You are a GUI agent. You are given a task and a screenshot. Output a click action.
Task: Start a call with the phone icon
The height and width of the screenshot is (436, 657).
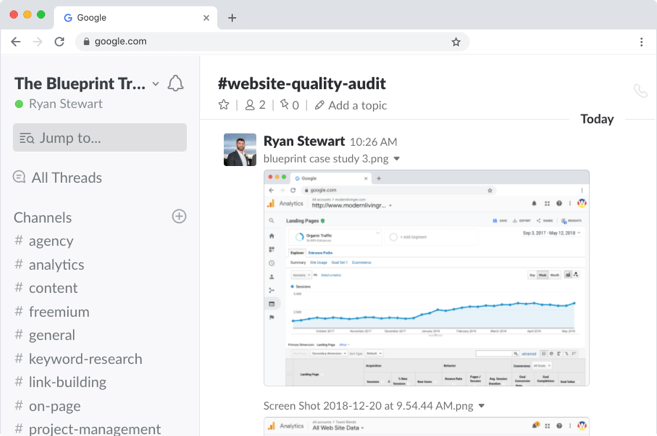coord(640,90)
